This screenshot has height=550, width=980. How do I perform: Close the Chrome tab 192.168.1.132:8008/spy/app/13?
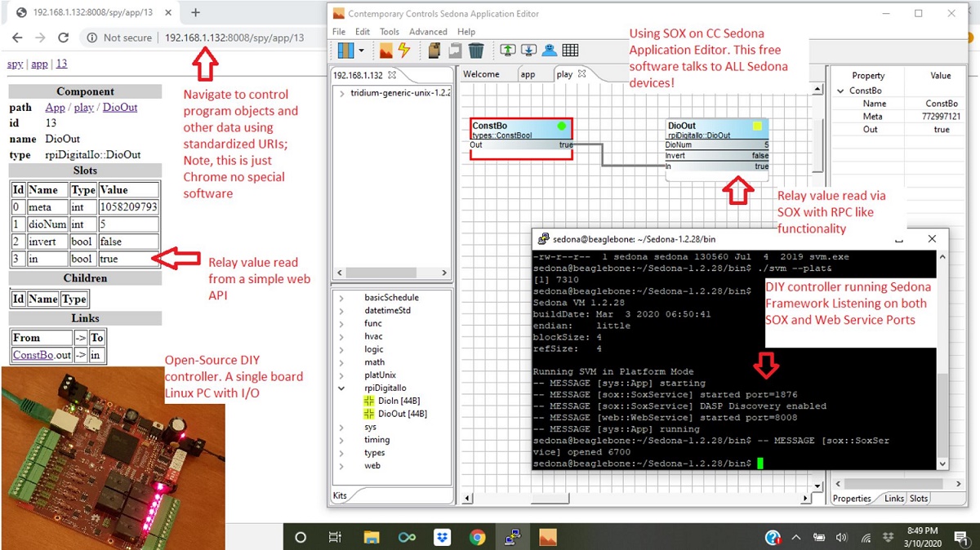(x=170, y=13)
